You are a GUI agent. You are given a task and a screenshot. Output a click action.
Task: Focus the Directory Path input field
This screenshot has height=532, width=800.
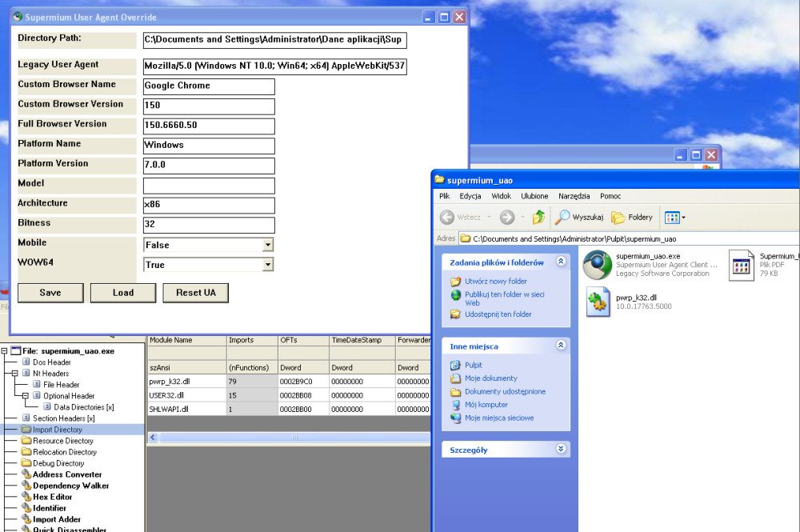(x=274, y=40)
